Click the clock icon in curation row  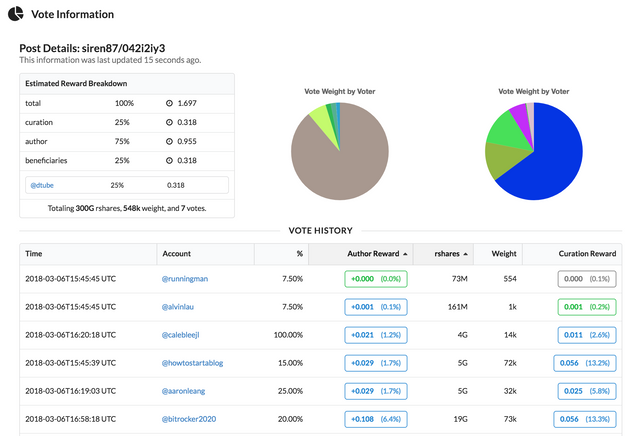click(169, 122)
